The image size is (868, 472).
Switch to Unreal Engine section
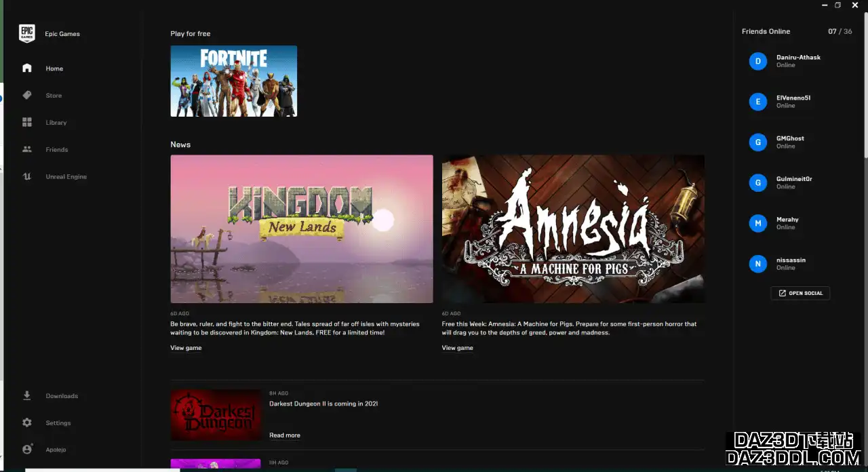66,177
